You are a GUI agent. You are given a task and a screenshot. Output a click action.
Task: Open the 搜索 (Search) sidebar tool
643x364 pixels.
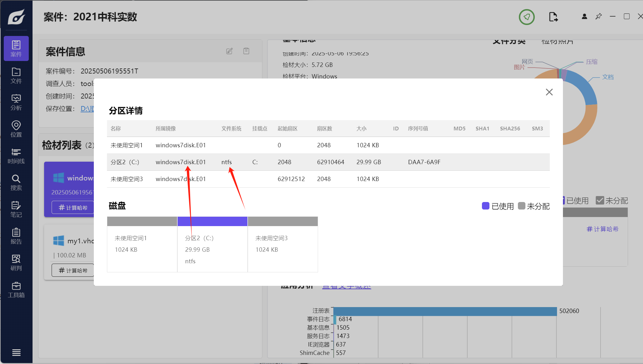pyautogui.click(x=16, y=183)
